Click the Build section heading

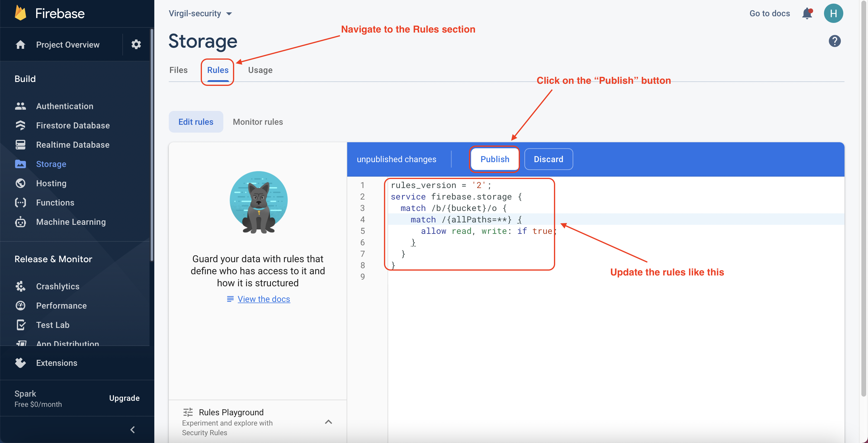[25, 79]
